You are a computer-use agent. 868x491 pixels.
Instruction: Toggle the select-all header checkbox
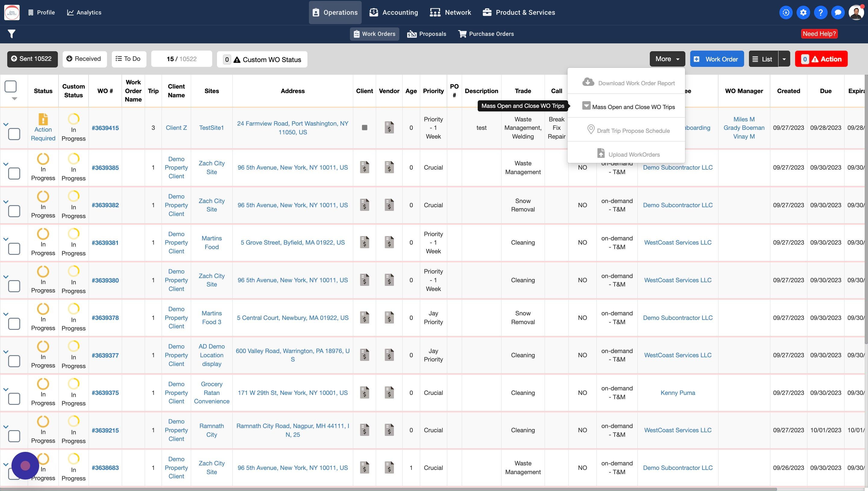(x=11, y=86)
